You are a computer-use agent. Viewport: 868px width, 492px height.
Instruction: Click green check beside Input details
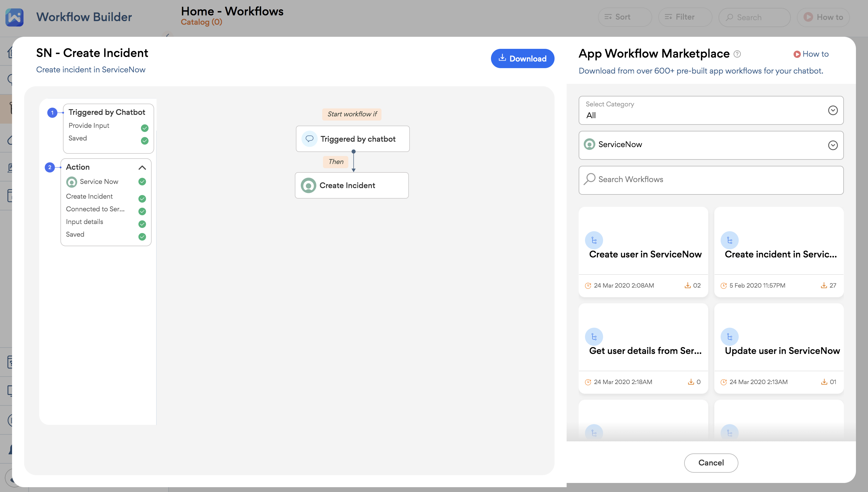point(142,224)
